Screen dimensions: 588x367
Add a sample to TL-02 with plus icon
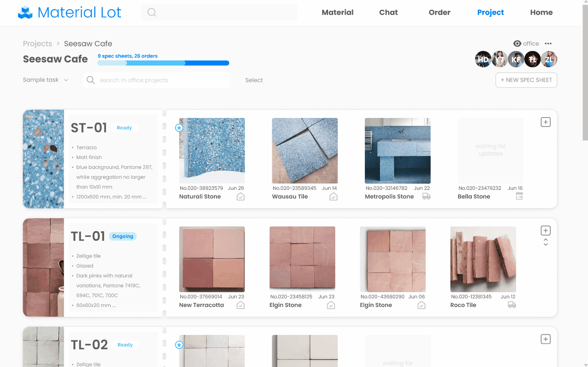coord(546,339)
